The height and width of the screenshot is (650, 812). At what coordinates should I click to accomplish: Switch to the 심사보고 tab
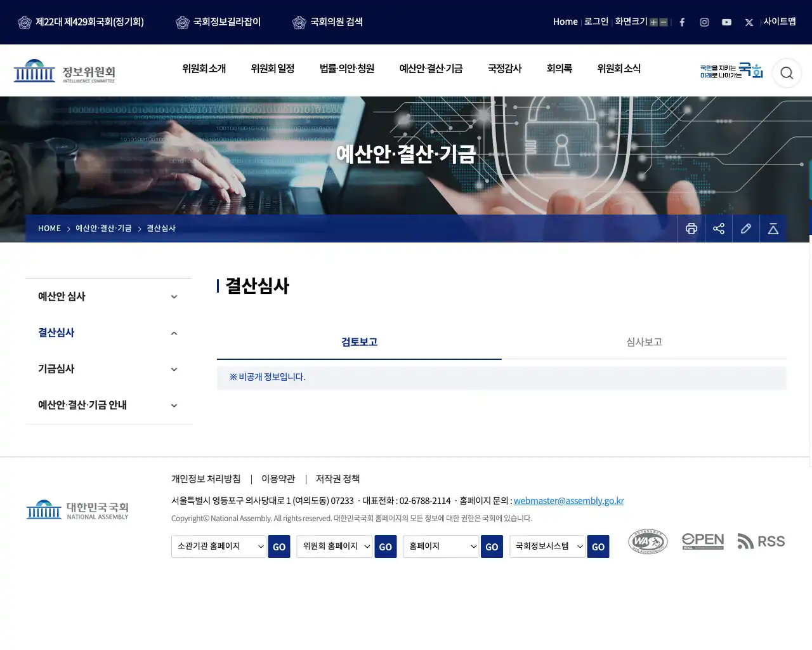coord(644,342)
